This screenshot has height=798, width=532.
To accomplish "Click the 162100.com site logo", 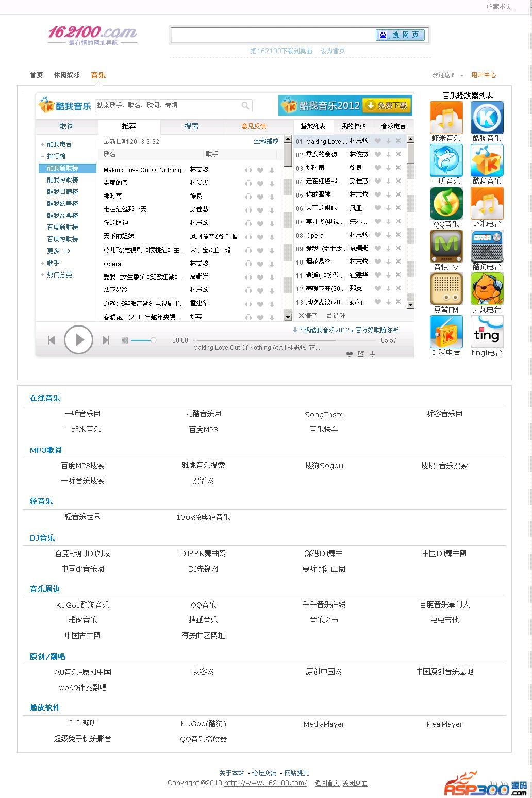I will (x=93, y=35).
